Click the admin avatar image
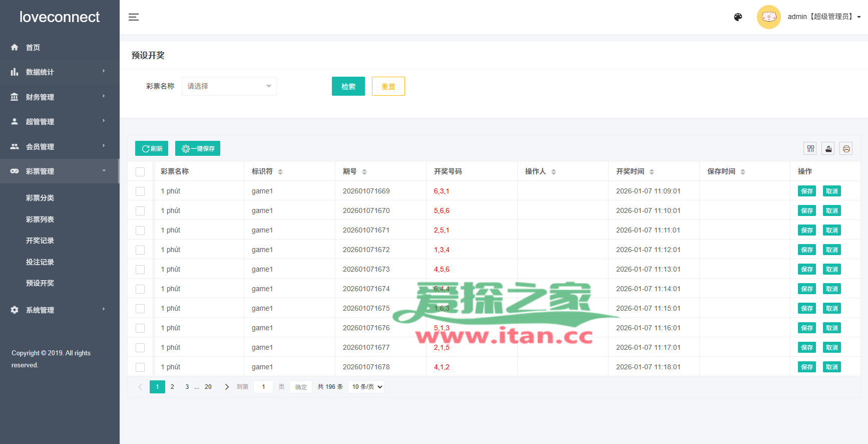The width and height of the screenshot is (868, 444). (768, 17)
